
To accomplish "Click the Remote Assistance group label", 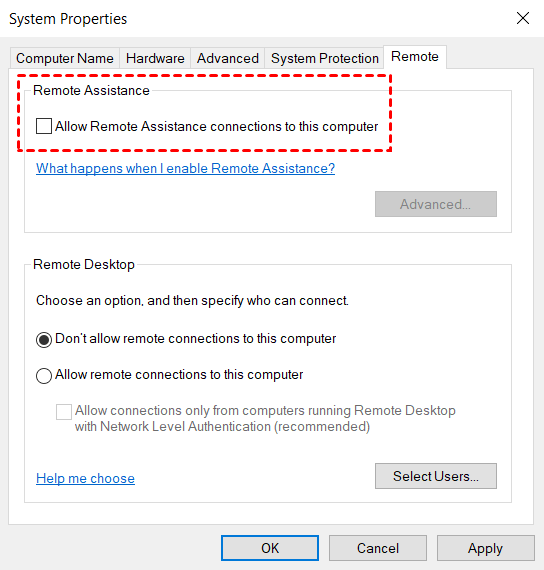I will [x=91, y=90].
